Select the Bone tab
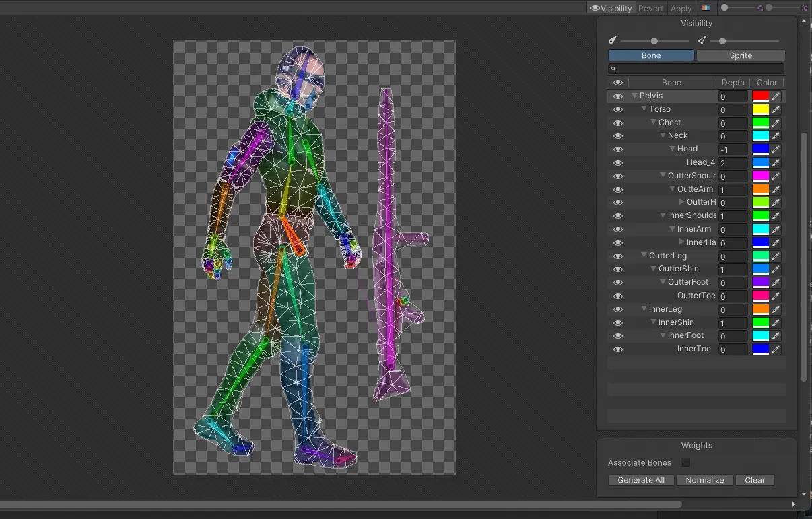812x519 pixels. point(650,55)
